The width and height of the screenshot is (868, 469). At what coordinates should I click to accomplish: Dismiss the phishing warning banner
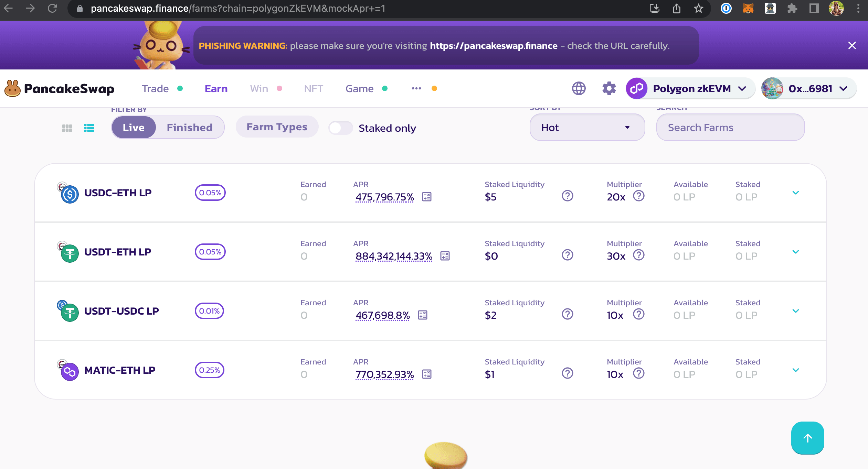coord(852,45)
